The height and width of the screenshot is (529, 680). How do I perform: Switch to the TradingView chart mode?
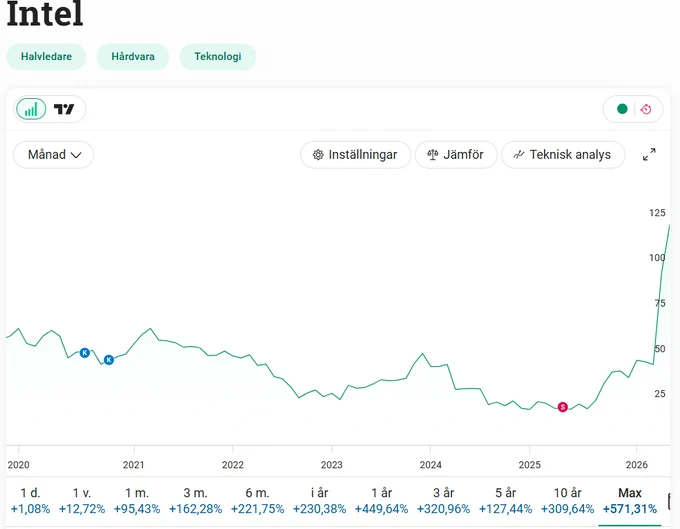point(64,109)
